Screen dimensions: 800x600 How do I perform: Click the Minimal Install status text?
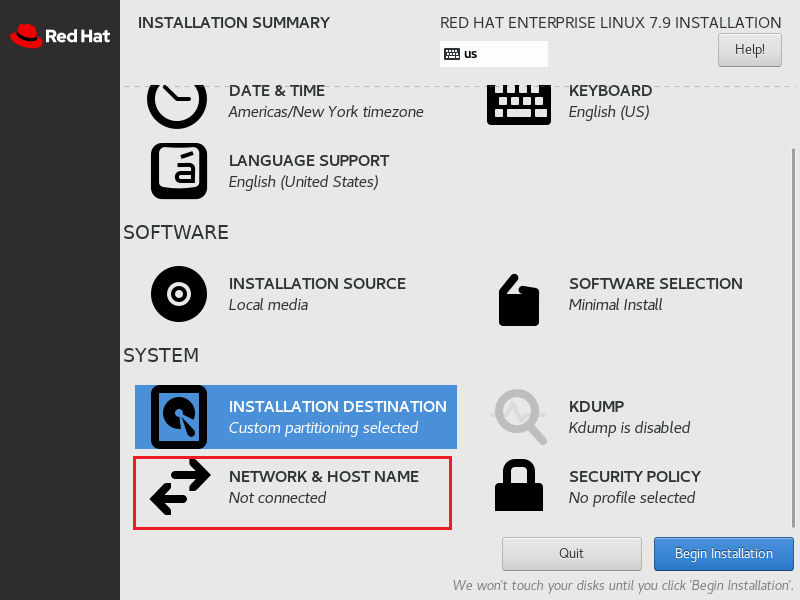615,305
